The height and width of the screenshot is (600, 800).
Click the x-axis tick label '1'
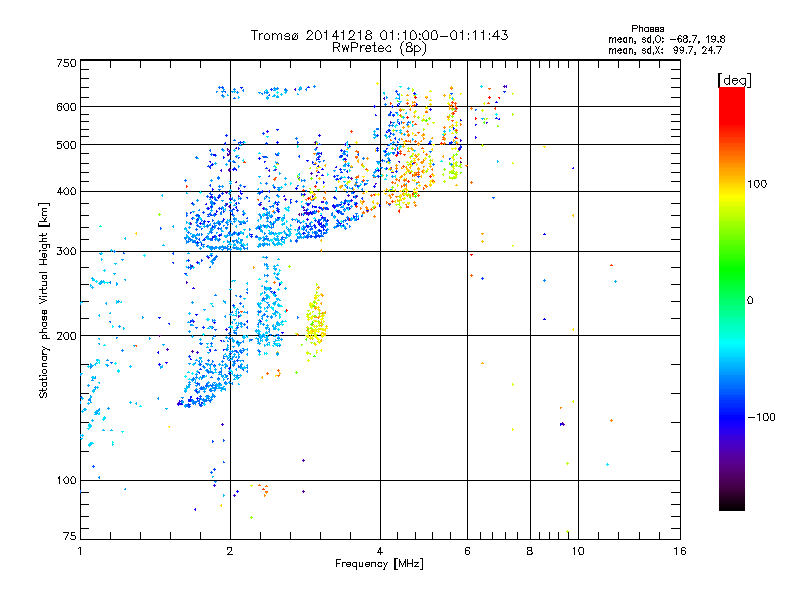pos(80,551)
